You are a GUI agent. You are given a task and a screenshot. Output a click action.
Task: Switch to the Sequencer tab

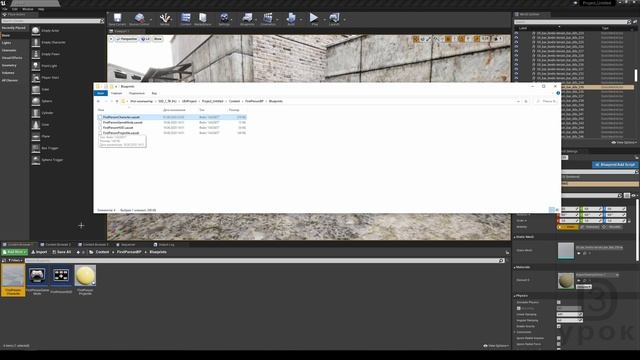click(126, 245)
